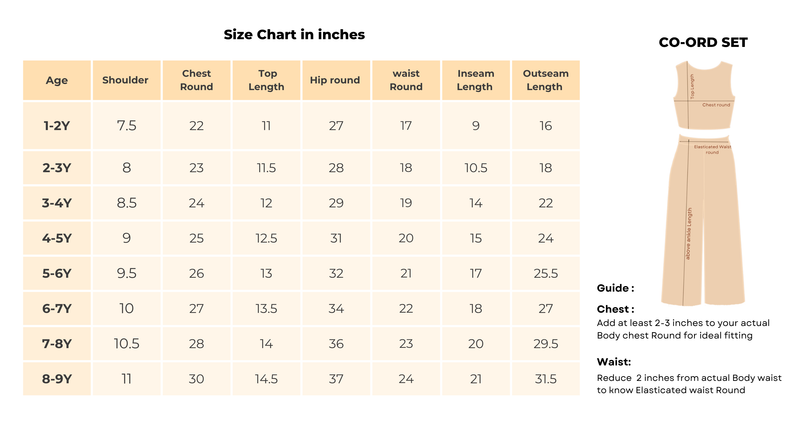Select the Age column header
Viewport: 800px width, 423px height.
[x=57, y=80]
